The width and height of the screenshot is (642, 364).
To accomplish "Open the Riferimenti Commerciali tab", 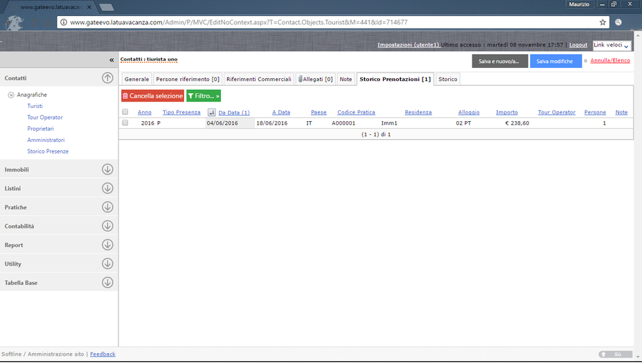I will point(258,80).
